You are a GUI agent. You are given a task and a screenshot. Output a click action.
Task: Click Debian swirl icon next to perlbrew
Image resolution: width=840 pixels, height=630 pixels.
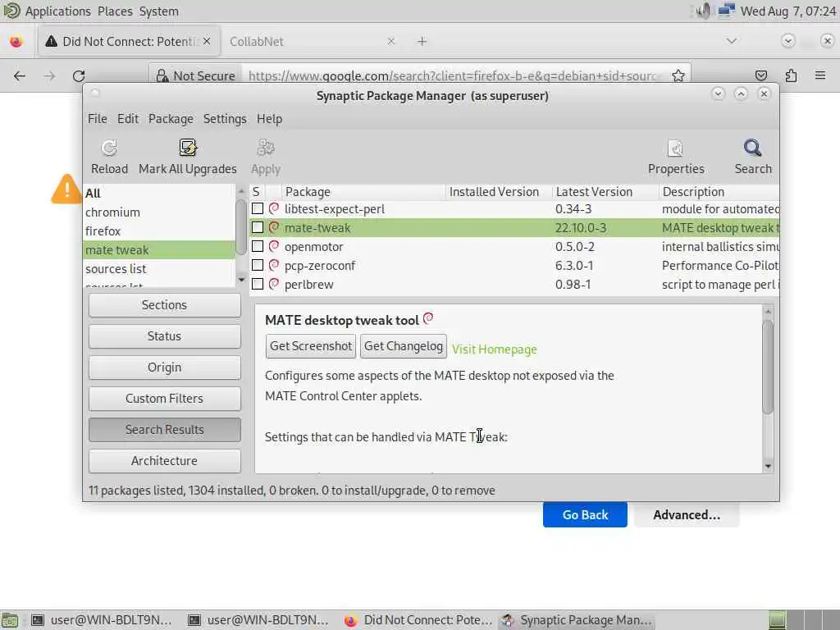click(x=274, y=283)
